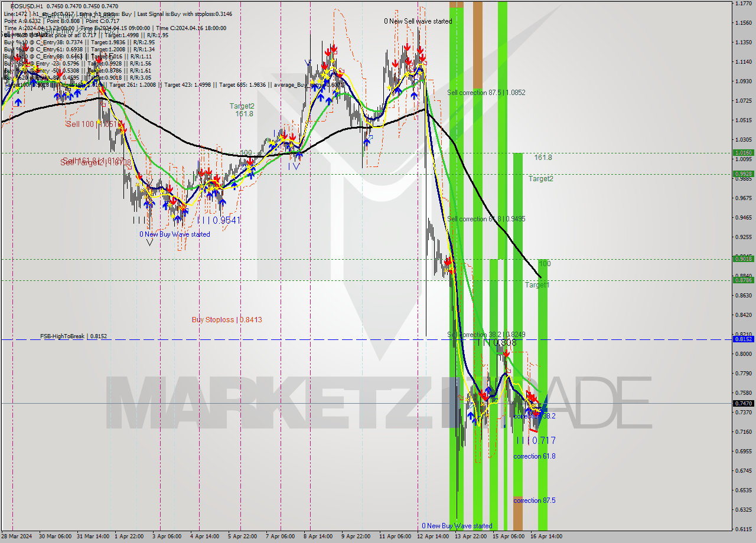756x543 pixels.
Task: Click the 1.1770 price scale value
Action: 743,4
